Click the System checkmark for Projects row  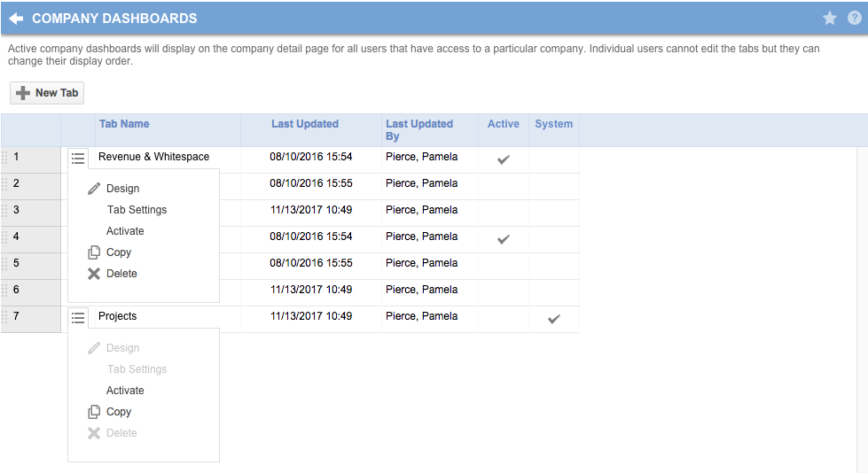[554, 318]
